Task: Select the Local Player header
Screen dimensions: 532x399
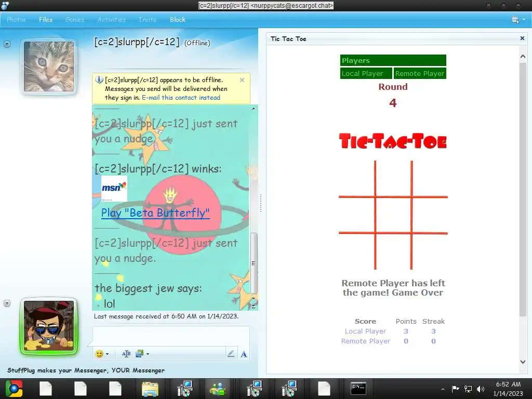Action: click(366, 73)
